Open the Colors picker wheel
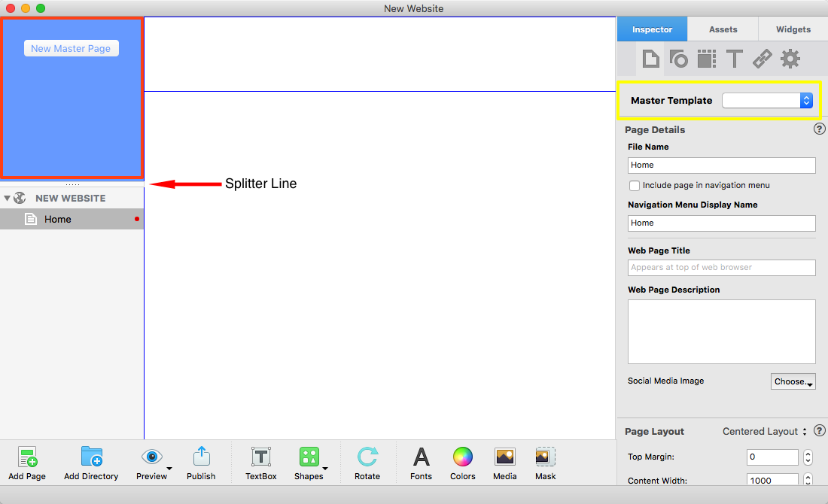This screenshot has height=504, width=828. click(x=462, y=457)
